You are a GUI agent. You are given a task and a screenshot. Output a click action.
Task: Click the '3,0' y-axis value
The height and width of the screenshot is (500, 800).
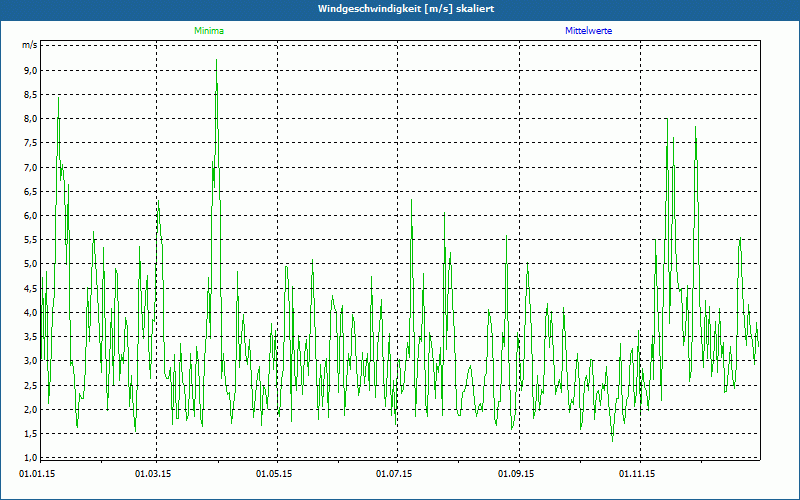pyautogui.click(x=31, y=361)
